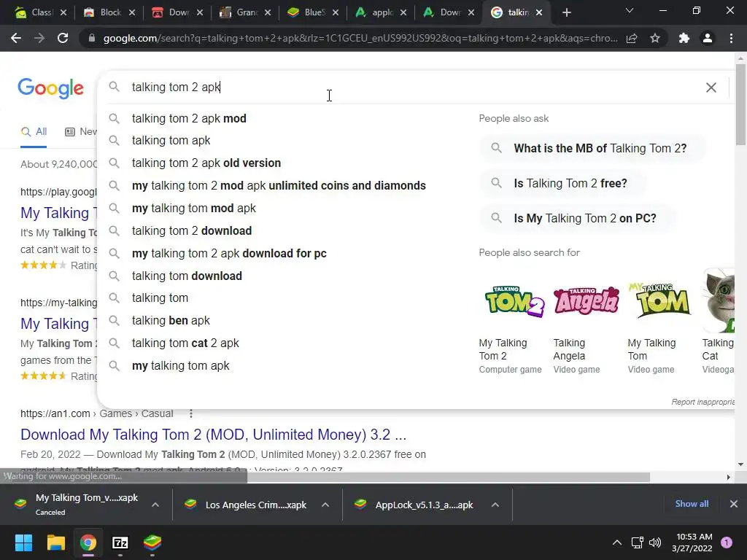Reload the page with the refresh icon
The image size is (747, 560).
pyautogui.click(x=63, y=38)
